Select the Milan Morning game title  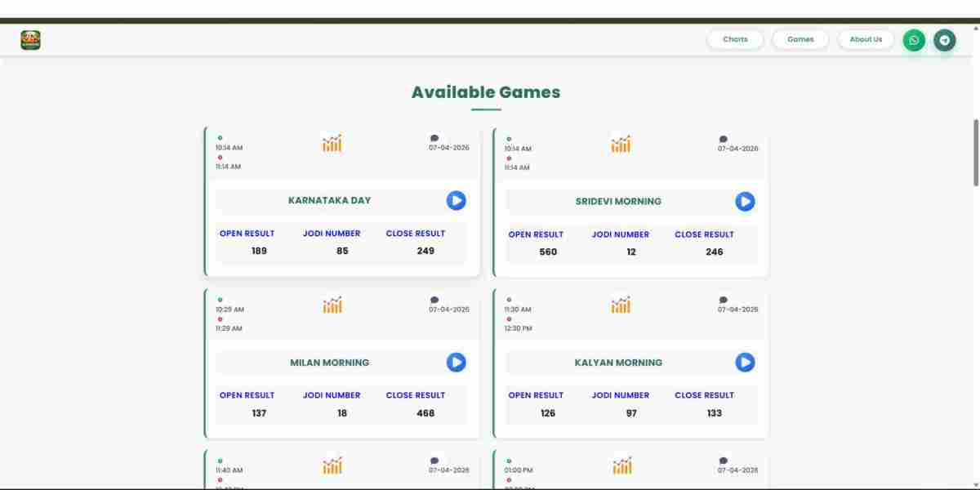330,363
